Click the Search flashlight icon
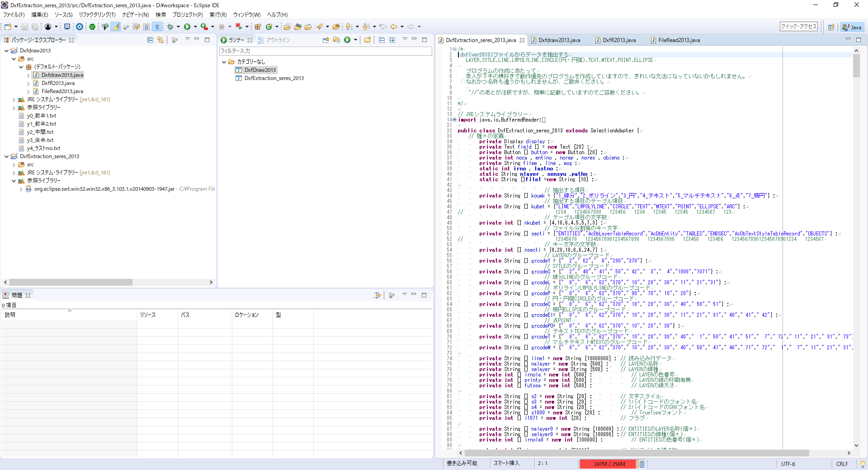The height and width of the screenshot is (470, 868). coord(320,27)
